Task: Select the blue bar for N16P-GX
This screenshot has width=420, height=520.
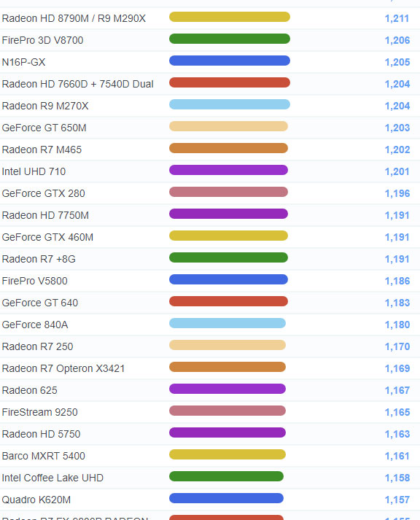Action: tap(230, 61)
